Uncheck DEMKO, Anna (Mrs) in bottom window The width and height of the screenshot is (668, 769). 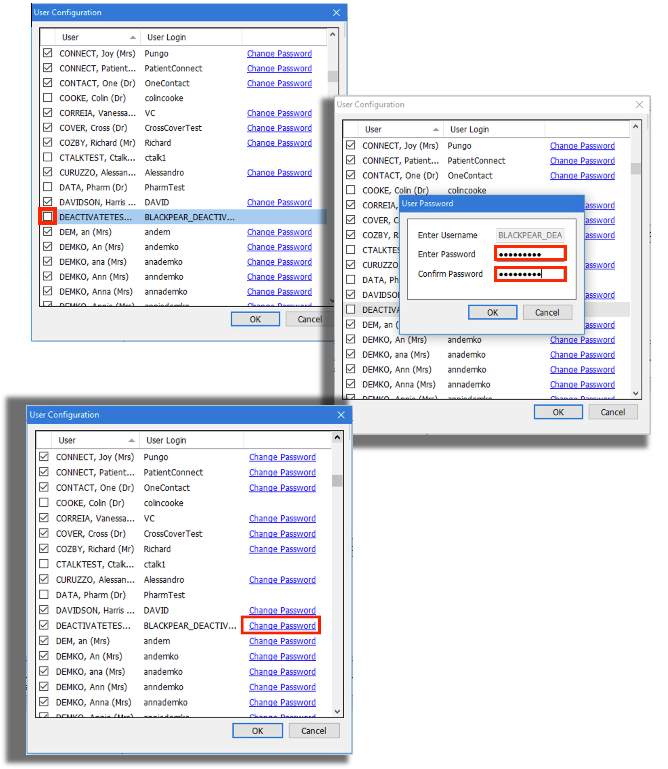coord(44,701)
